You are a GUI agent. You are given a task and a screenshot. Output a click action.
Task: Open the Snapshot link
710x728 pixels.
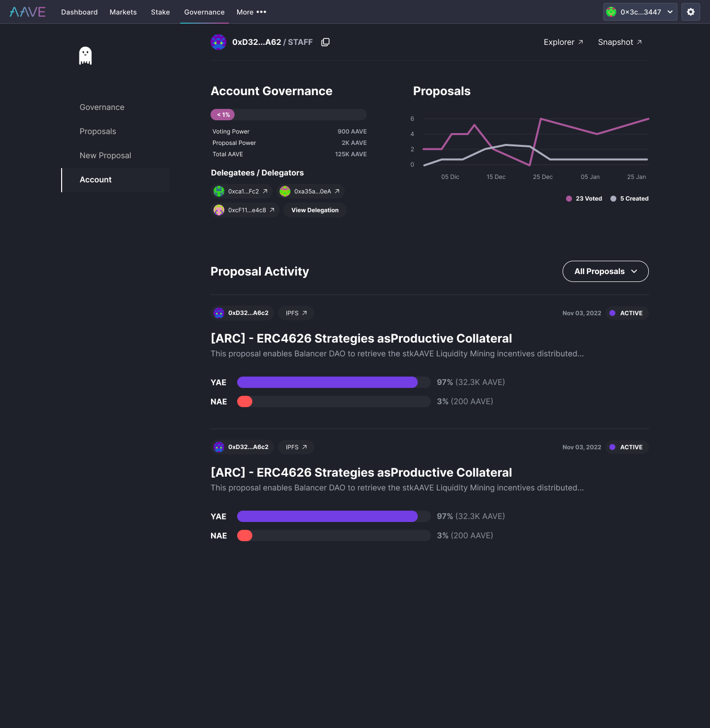(620, 42)
